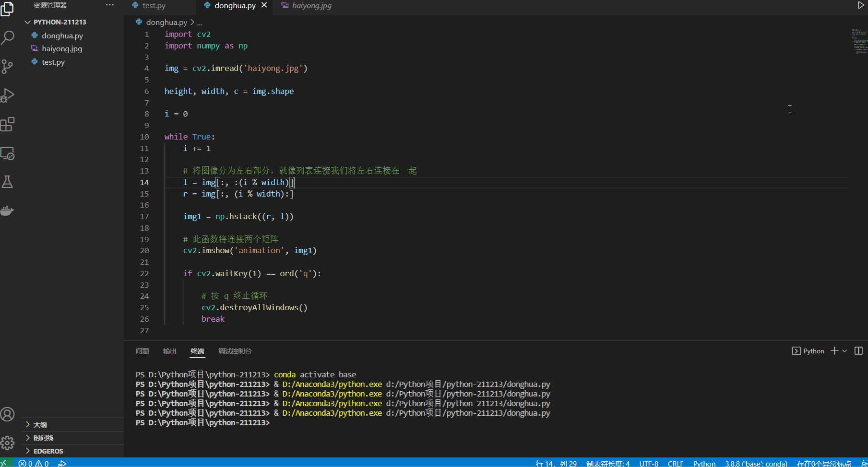Click the 'break' statement
Image resolution: width=868 pixels, height=467 pixels.
[x=213, y=319]
